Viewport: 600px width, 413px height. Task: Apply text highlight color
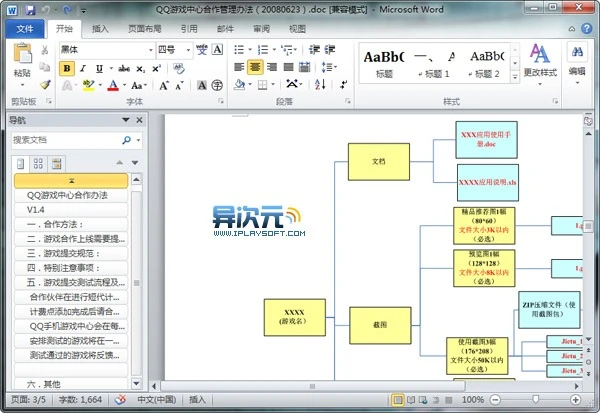coord(88,85)
